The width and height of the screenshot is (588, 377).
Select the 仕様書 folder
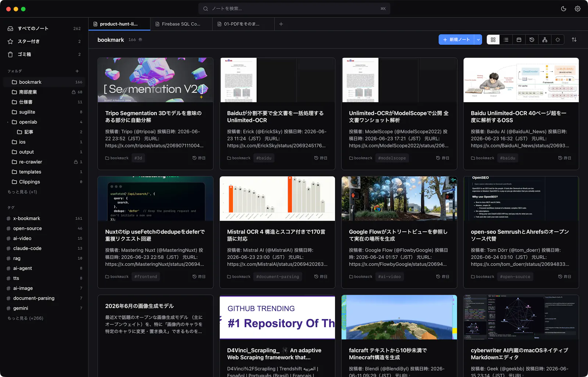point(44,102)
